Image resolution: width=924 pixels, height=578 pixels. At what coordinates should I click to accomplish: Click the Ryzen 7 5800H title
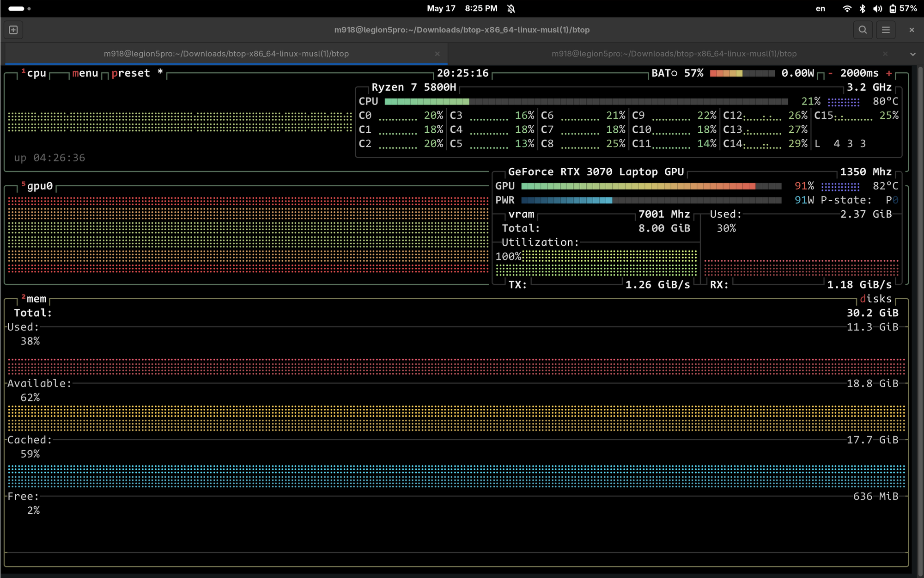pyautogui.click(x=413, y=87)
